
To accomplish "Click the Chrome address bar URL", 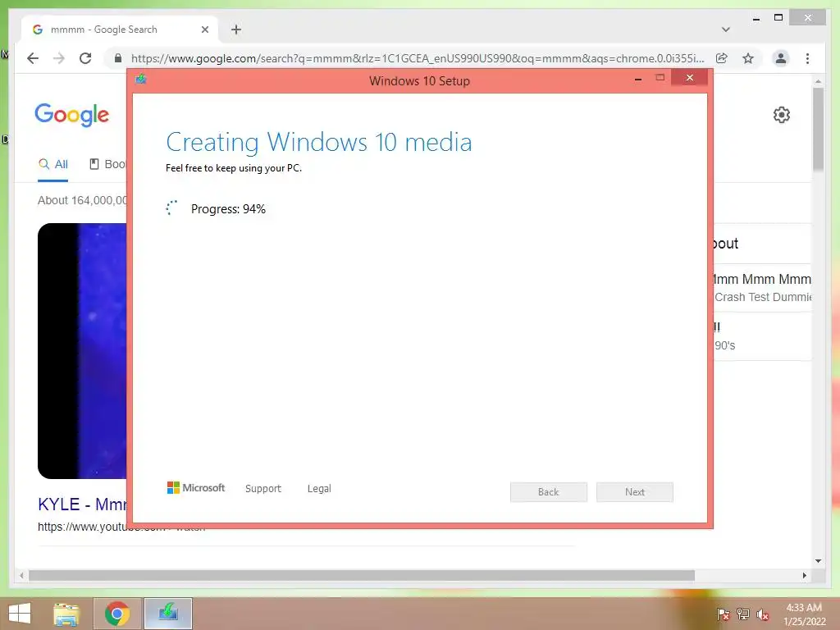I will (x=418, y=58).
